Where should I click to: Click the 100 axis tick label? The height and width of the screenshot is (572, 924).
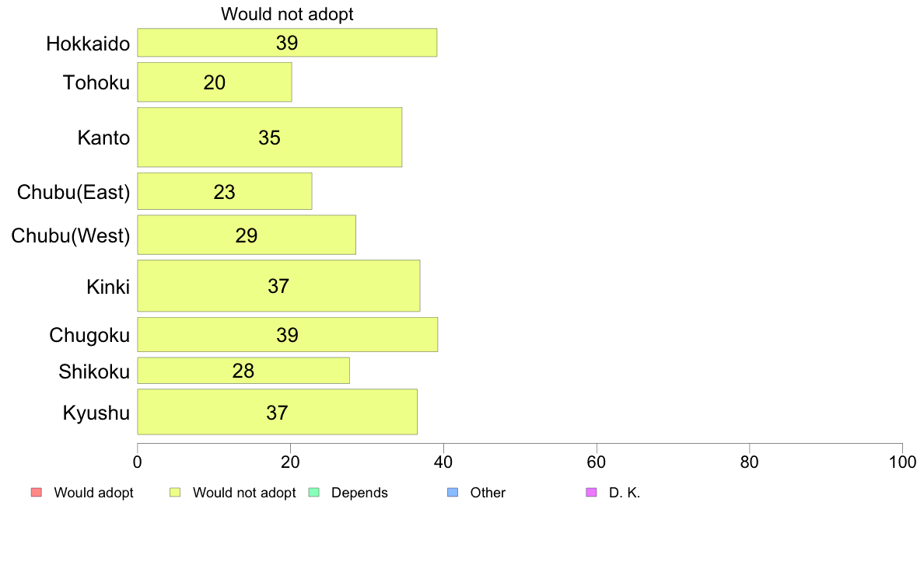tap(902, 462)
